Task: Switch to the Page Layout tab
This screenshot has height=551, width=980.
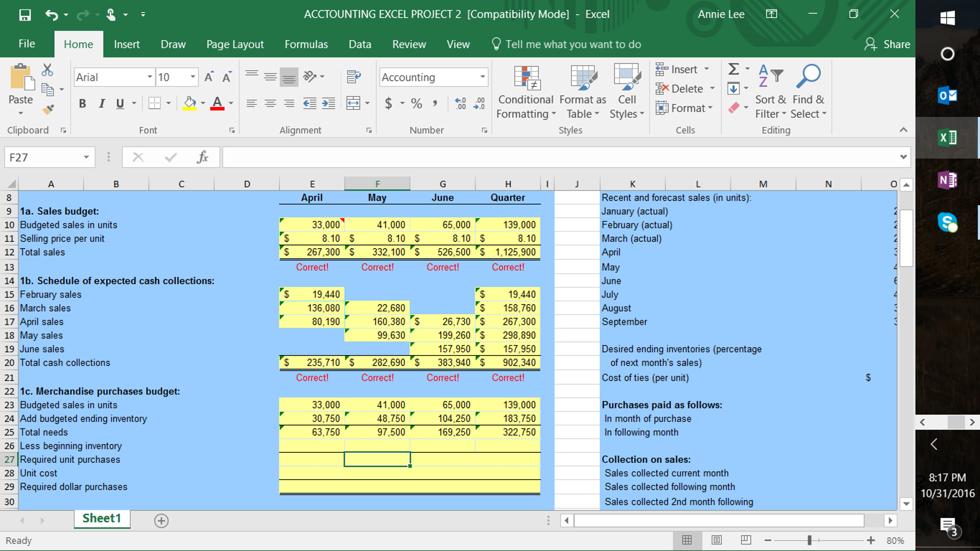Action: [x=235, y=44]
